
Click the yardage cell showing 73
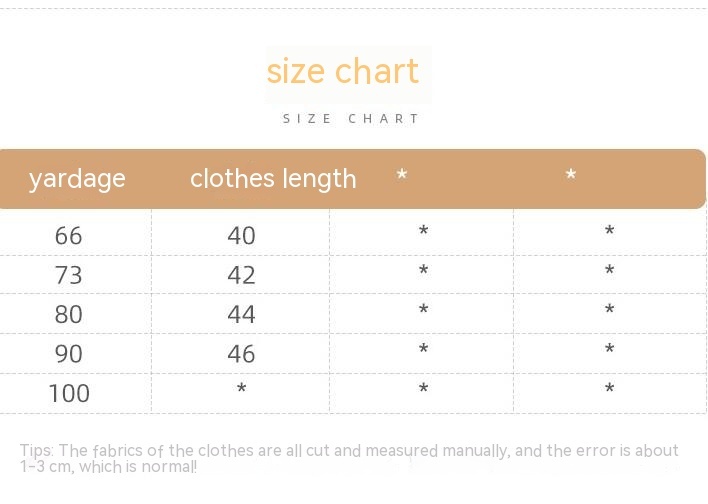click(69, 275)
